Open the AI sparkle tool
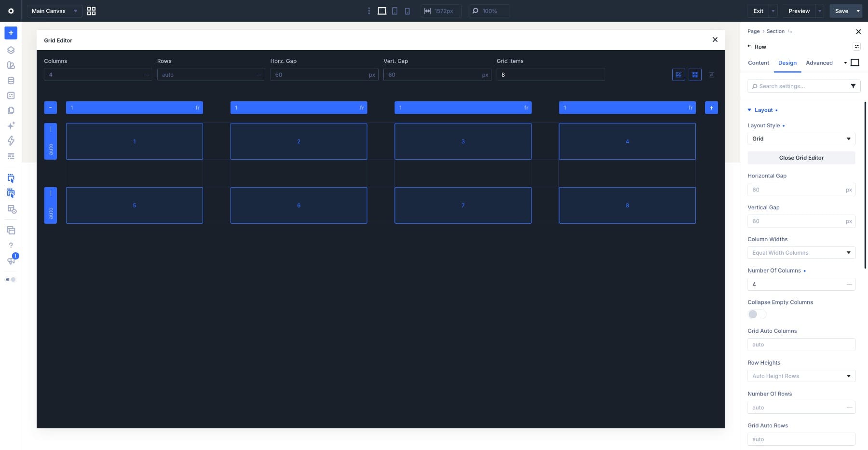868x450 pixels. tap(11, 125)
